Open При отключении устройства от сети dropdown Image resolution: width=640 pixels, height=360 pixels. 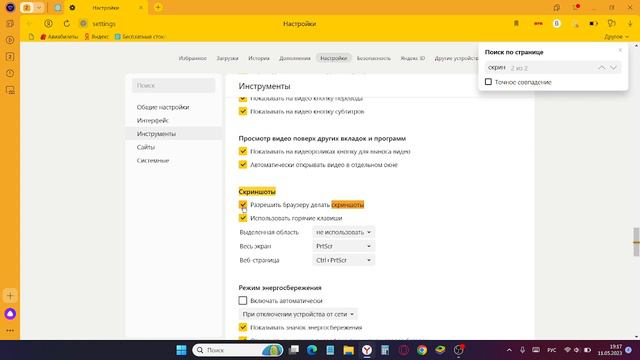click(298, 314)
